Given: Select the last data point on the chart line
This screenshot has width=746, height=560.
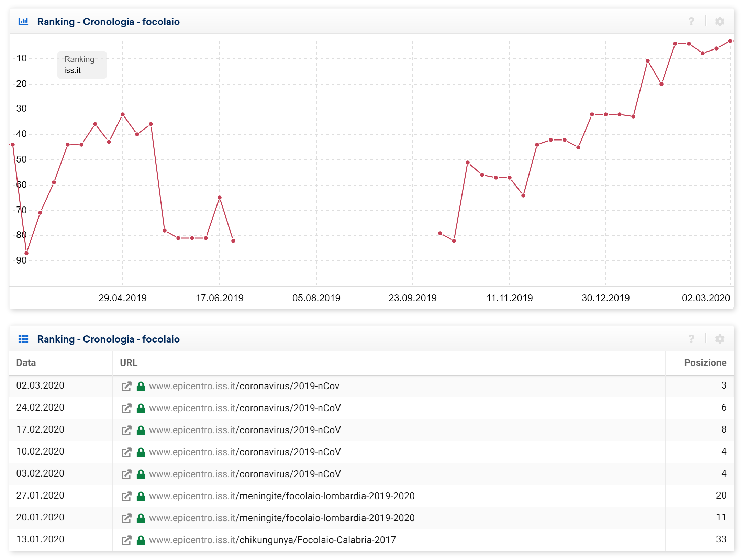Looking at the screenshot, I should pos(730,41).
